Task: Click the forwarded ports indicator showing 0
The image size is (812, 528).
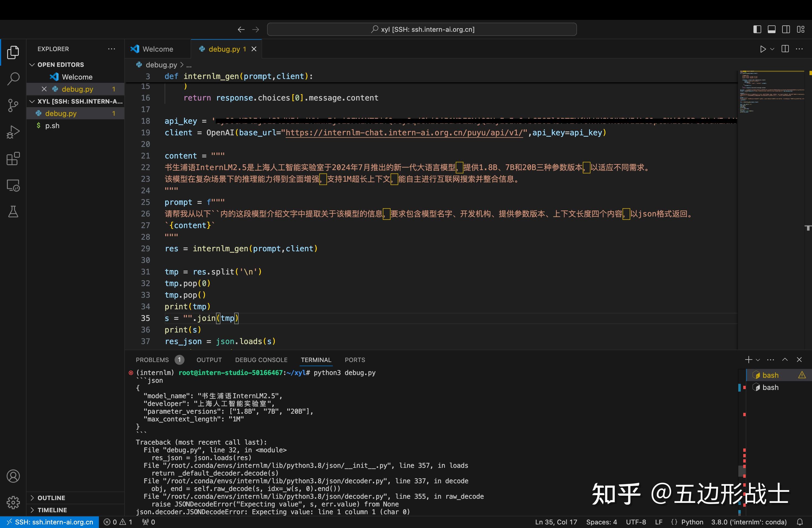Action: 148,522
